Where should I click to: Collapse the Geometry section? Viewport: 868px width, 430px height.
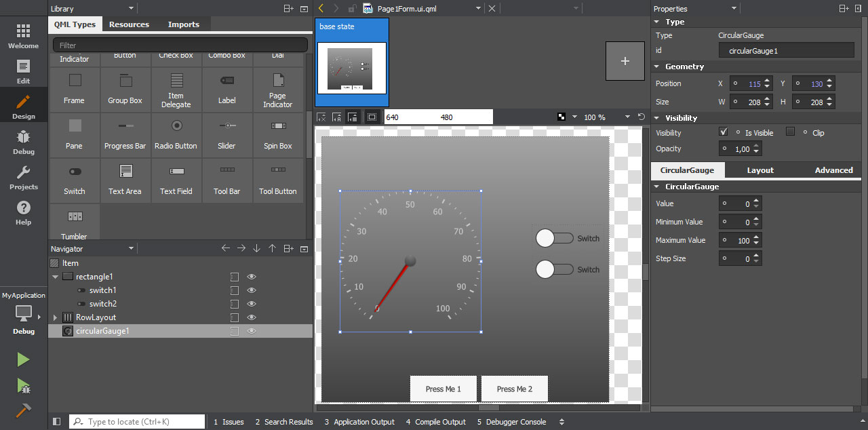pyautogui.click(x=656, y=66)
